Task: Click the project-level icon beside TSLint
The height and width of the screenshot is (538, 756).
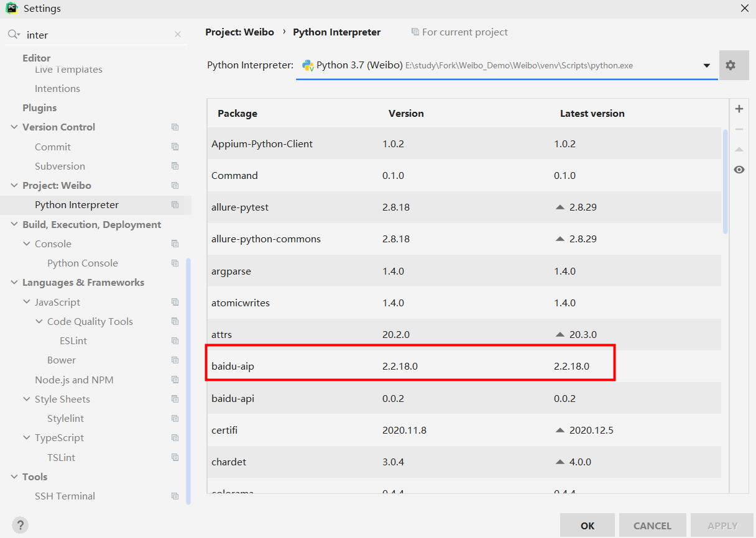Action: (175, 458)
